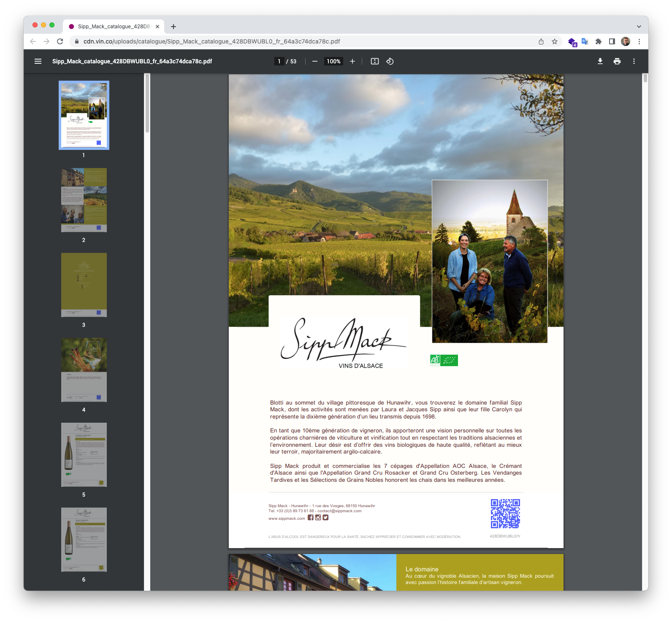
Task: Click the family portrait photo
Action: tap(490, 261)
